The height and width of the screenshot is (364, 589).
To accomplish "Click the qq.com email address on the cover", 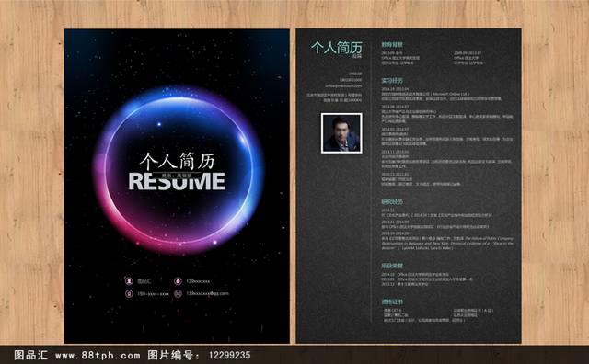I will point(207,293).
